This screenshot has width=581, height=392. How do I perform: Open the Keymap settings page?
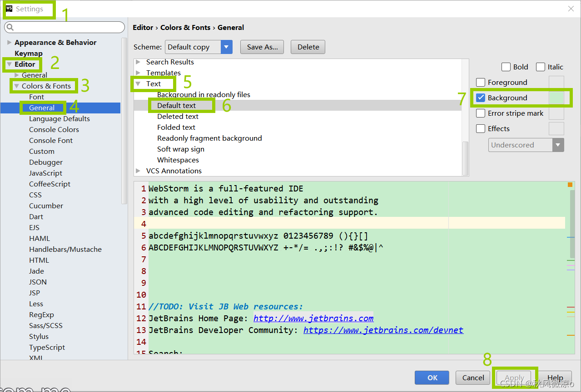(x=29, y=54)
